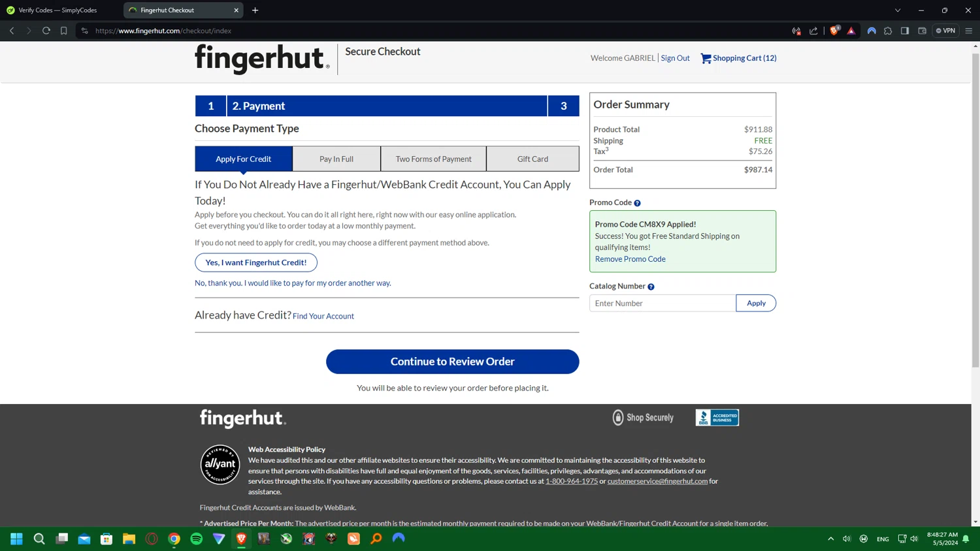Click Continue to Review Order button
Image resolution: width=980 pixels, height=551 pixels.
pos(453,362)
